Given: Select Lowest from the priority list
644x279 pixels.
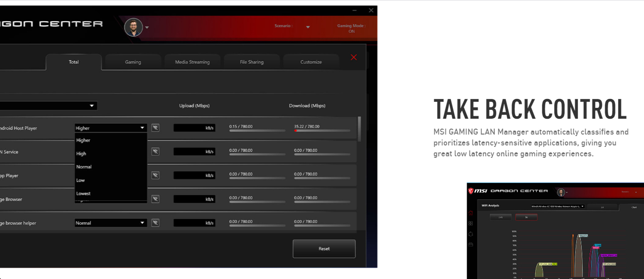Looking at the screenshot, I should tap(84, 193).
